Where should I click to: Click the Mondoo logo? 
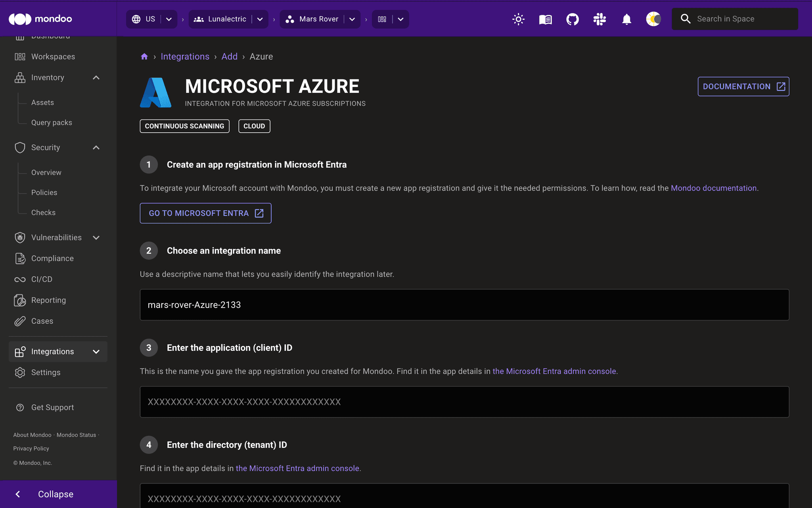coord(40,19)
